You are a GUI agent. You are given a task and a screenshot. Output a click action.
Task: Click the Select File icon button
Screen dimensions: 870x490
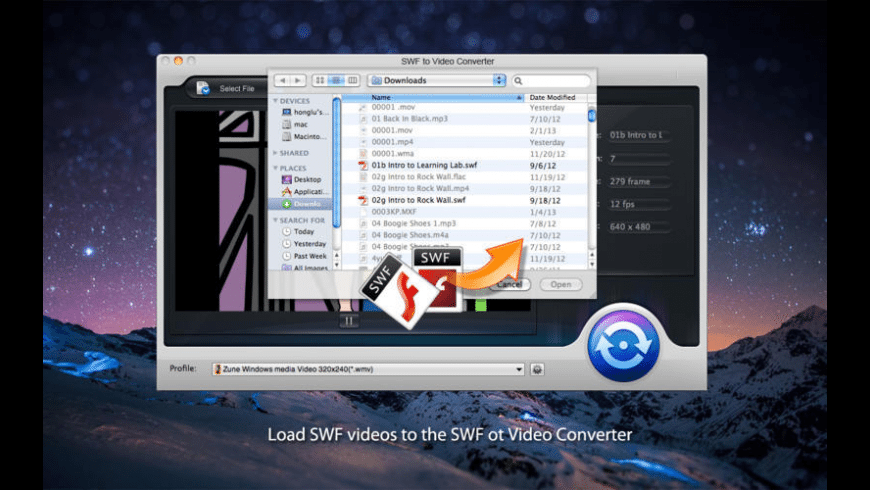coord(203,88)
